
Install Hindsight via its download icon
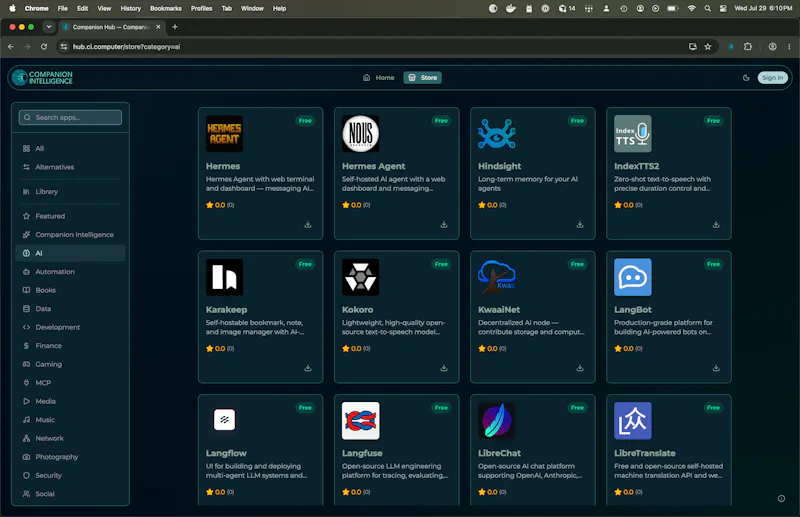click(x=580, y=225)
